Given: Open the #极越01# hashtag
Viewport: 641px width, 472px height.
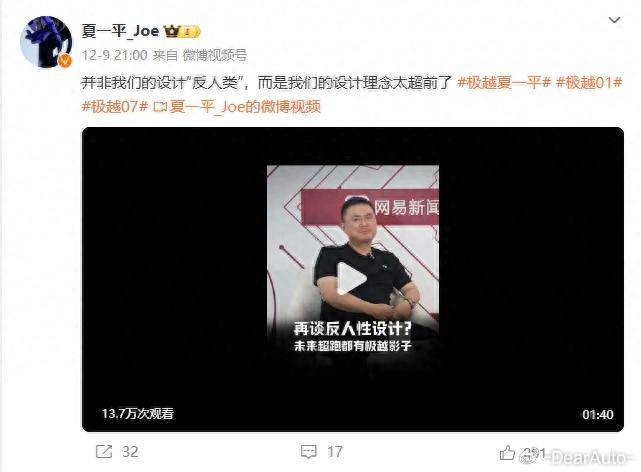Looking at the screenshot, I should pyautogui.click(x=589, y=83).
